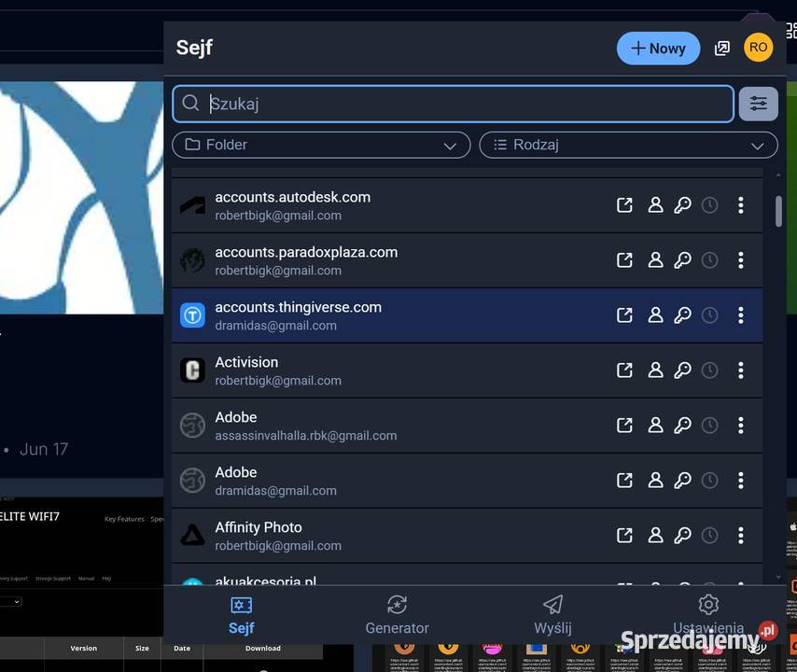Copy password for Activision entry
The width and height of the screenshot is (797, 672).
click(x=682, y=370)
